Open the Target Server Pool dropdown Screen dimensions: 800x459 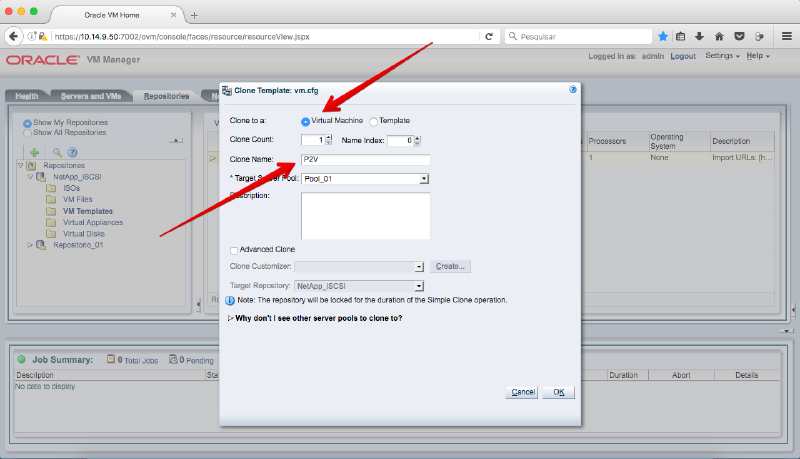click(424, 179)
